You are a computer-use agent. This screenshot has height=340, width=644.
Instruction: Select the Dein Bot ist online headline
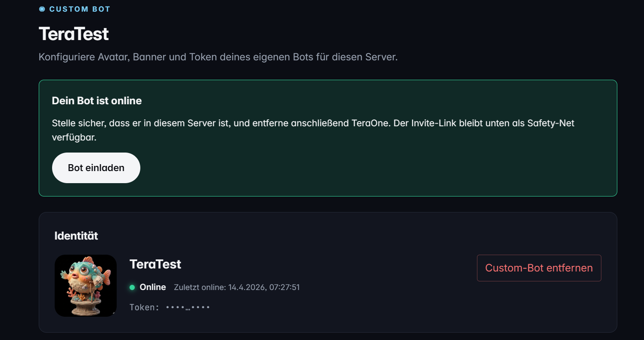tap(96, 100)
